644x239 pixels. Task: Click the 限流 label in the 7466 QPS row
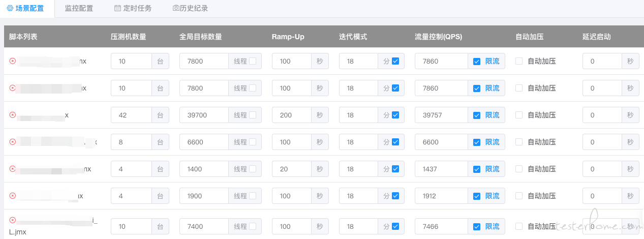point(492,226)
